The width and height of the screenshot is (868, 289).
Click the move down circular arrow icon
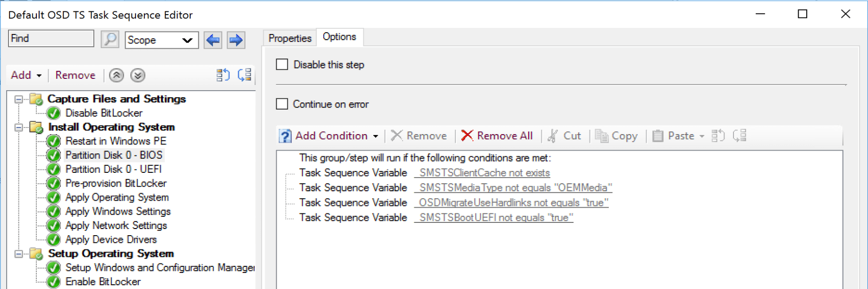click(x=138, y=76)
